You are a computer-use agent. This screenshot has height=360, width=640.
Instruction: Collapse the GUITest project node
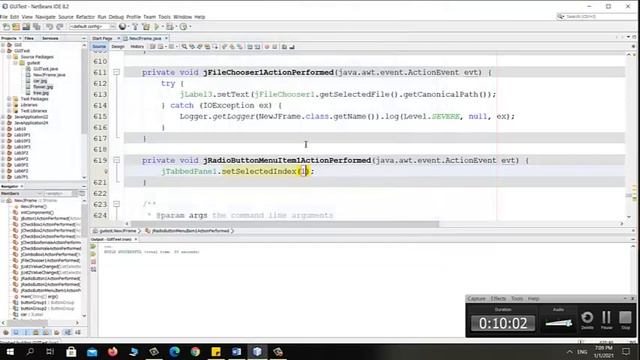point(3,51)
